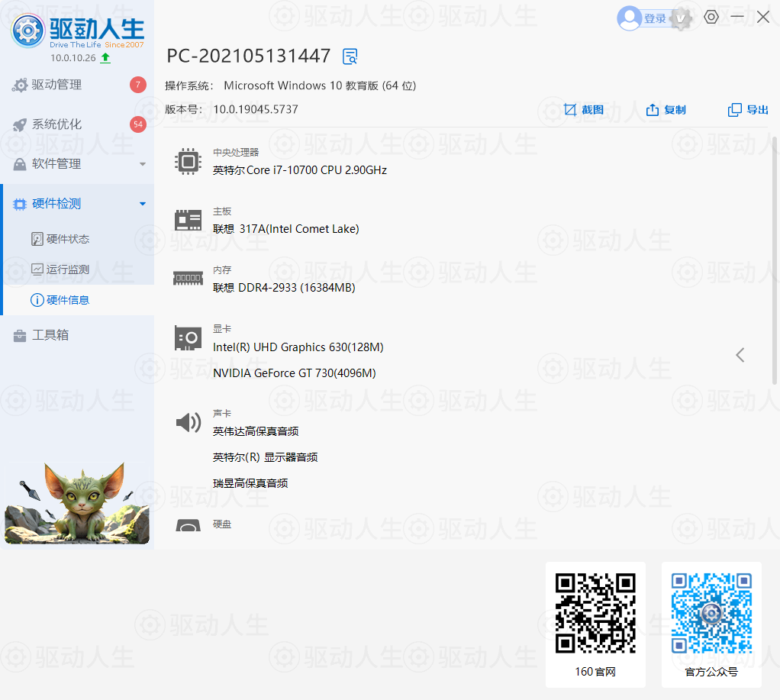This screenshot has width=780, height=700.
Task: Click the 复制 copy button
Action: pos(666,110)
